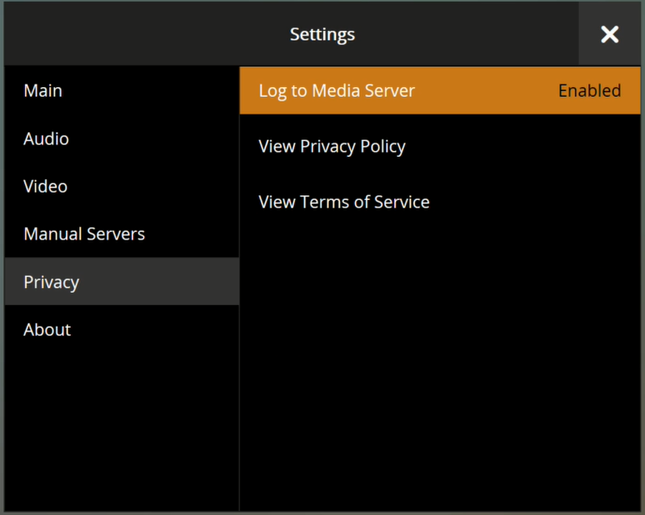Dismiss settings using the top-right X icon
Screen dimensions: 645x515
point(609,34)
